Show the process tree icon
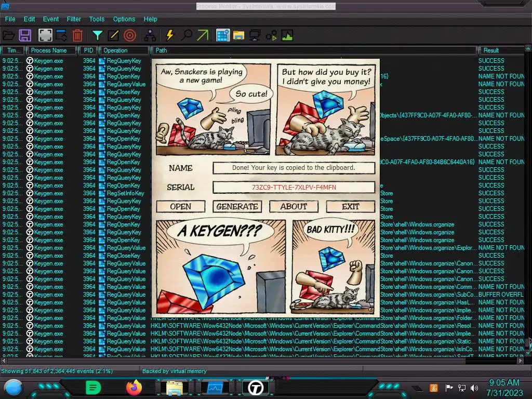Screen dimensions: 532x399 tap(150, 35)
